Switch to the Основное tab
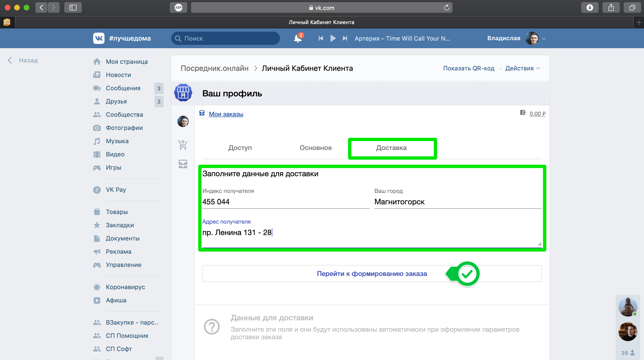Image resolution: width=644 pixels, height=360 pixels. tap(316, 148)
